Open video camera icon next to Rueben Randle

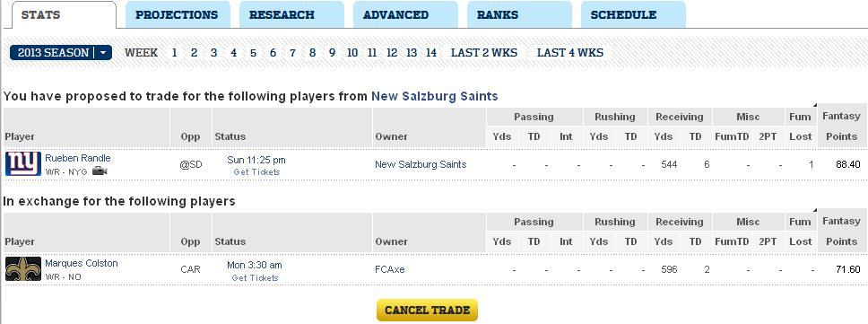point(100,171)
